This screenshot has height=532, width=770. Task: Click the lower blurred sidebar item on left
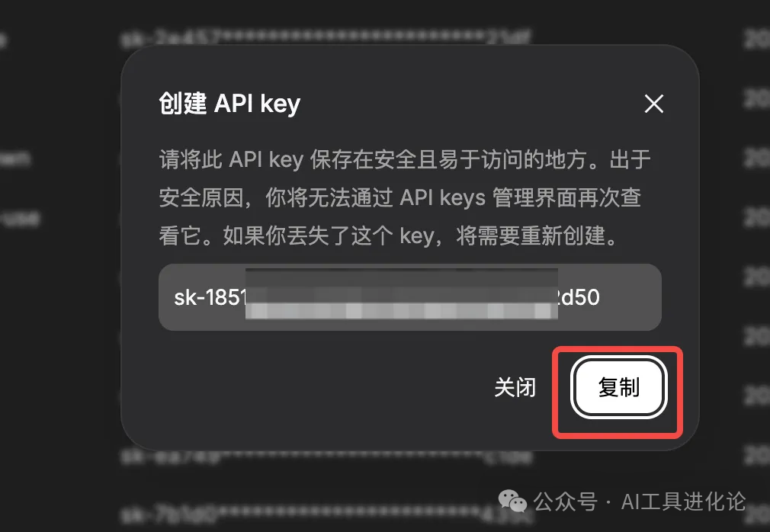[x=20, y=219]
